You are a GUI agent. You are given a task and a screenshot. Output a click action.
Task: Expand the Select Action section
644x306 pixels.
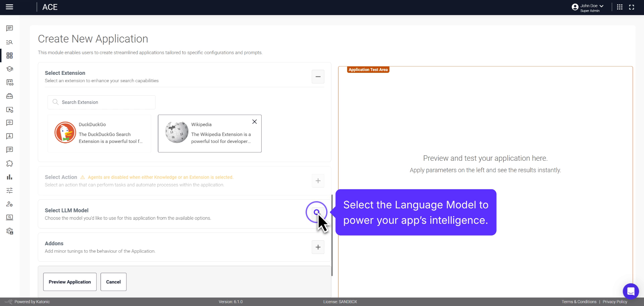318,181
